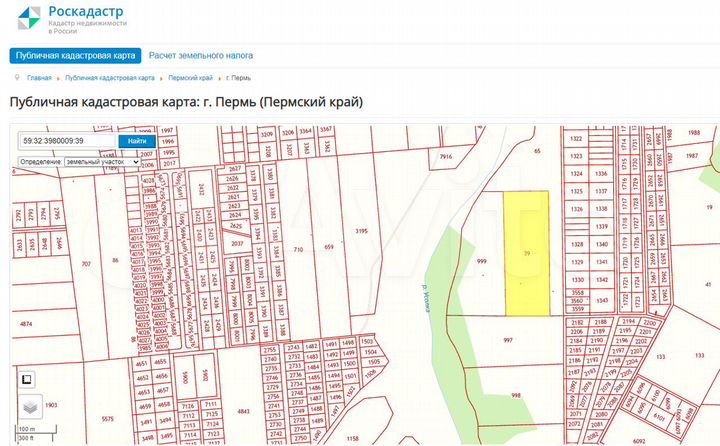
Task: Click the р. Усолка river label
Action: pyautogui.click(x=425, y=298)
